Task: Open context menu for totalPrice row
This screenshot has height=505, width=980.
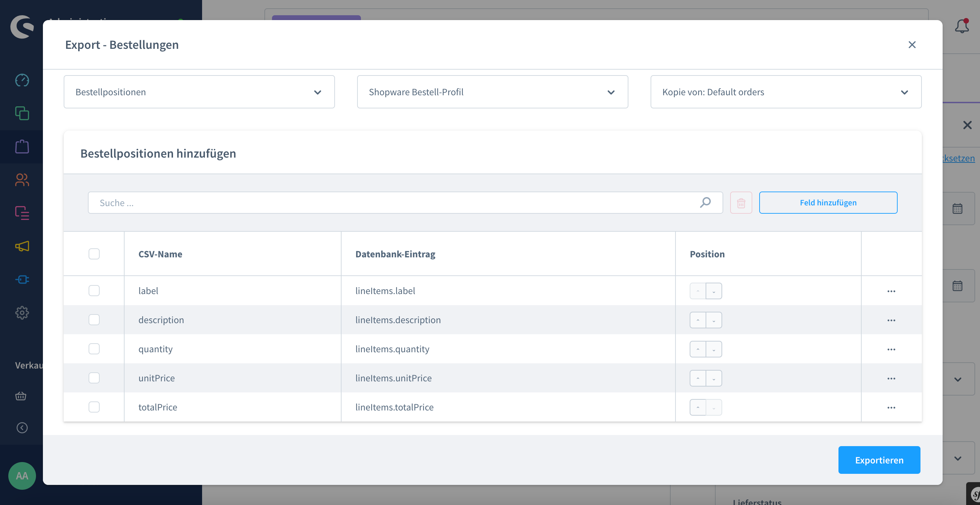Action: 891,408
